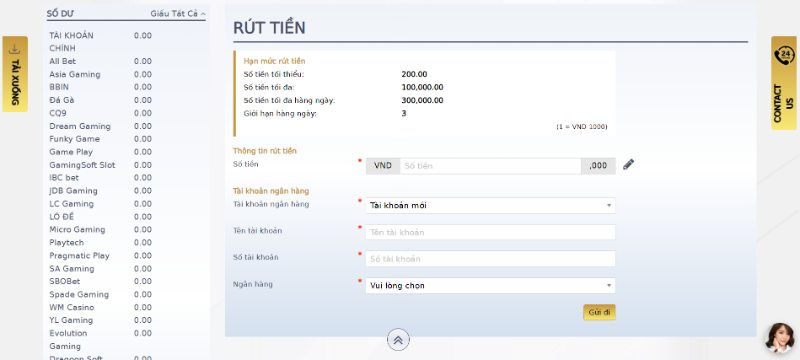Click the 100,000.00 maximum amount value

point(422,87)
